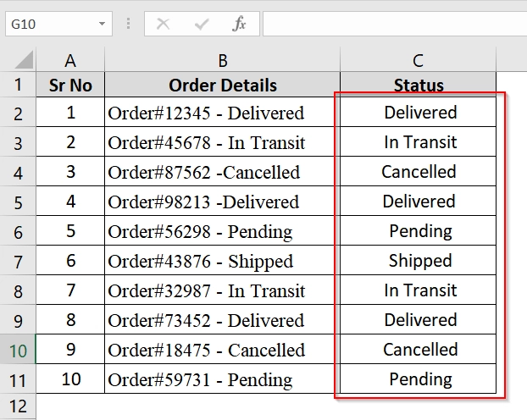Click the Insert Function fx icon
Image resolution: width=527 pixels, height=420 pixels.
[239, 24]
